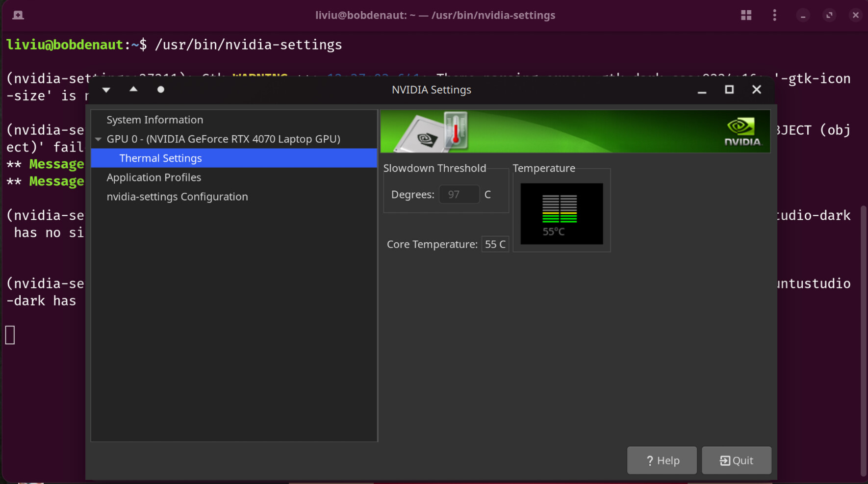Click the Slowdown Threshold Degrees field
The width and height of the screenshot is (868, 484).
tap(459, 195)
